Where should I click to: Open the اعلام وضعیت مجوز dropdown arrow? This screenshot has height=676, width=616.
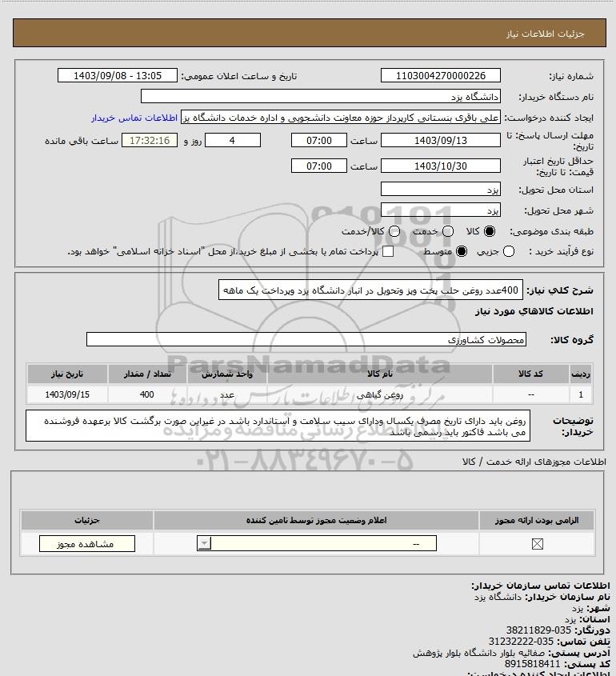click(x=204, y=544)
